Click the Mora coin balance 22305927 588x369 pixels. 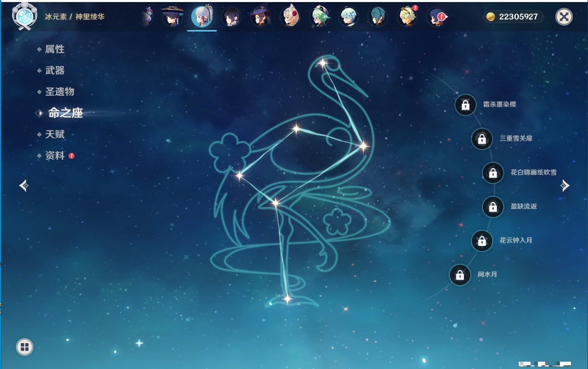(513, 17)
